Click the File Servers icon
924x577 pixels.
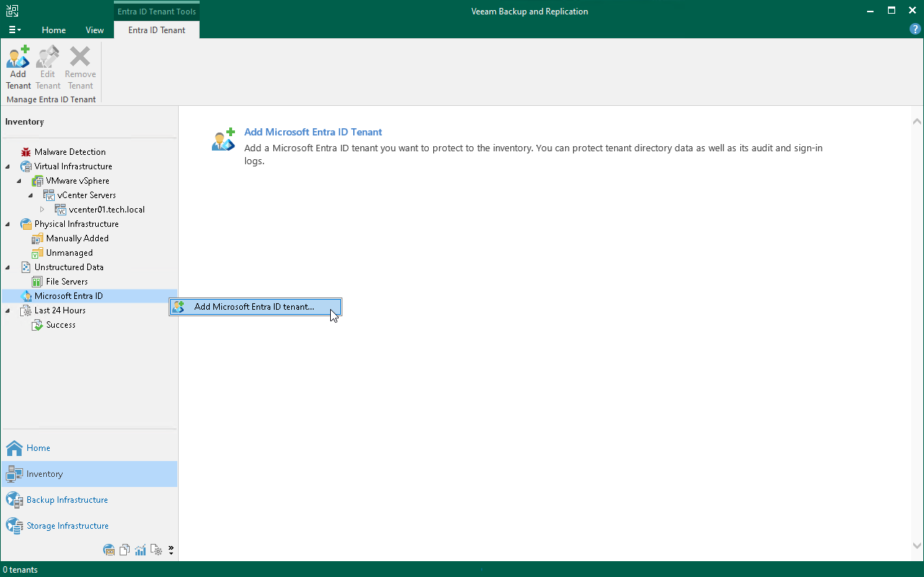point(37,282)
